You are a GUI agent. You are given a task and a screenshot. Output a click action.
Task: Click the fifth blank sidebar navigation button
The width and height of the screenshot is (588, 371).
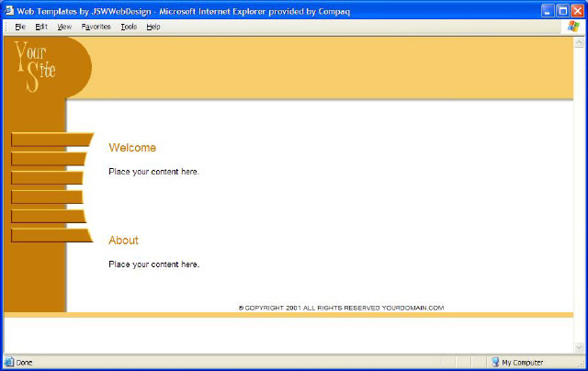click(x=48, y=217)
